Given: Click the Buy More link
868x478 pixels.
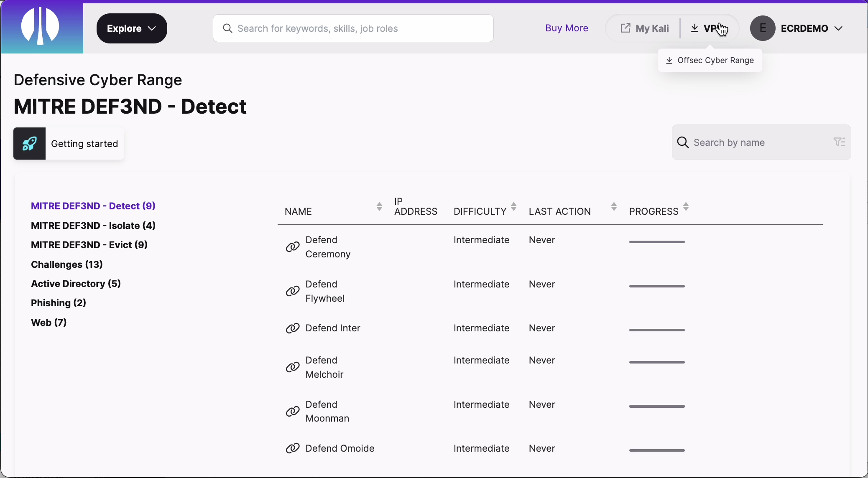Looking at the screenshot, I should (567, 28).
